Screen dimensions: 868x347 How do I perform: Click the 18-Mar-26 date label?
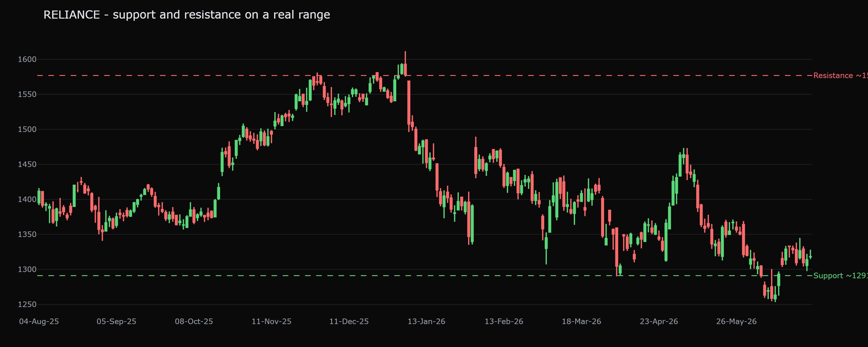click(581, 321)
